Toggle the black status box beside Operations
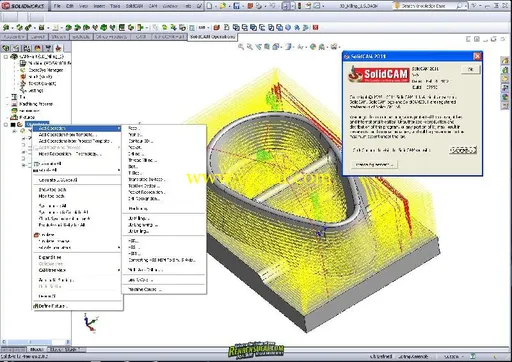 [x=13, y=124]
